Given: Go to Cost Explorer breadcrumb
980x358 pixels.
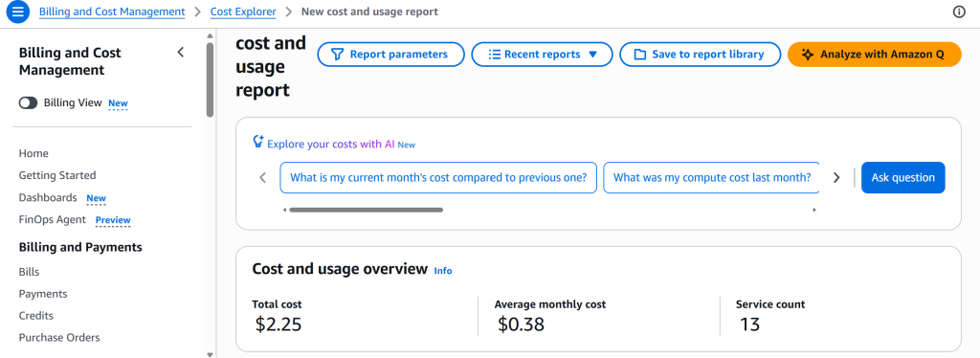Looking at the screenshot, I should point(243,11).
